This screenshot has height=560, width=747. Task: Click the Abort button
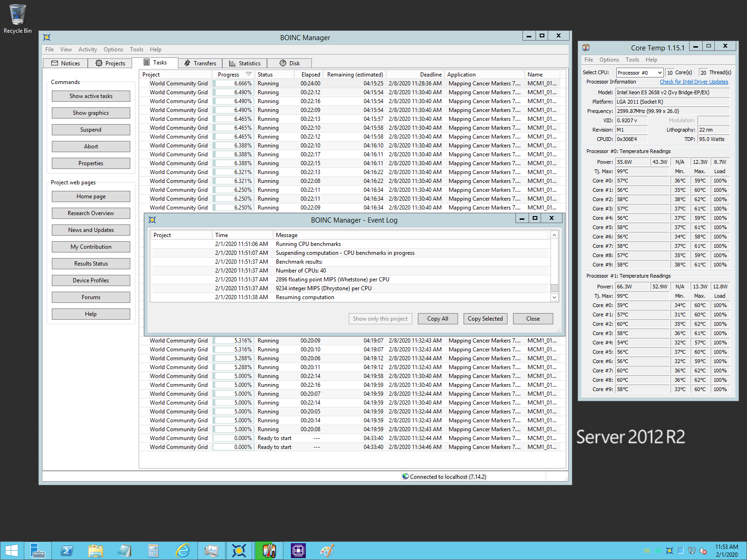(91, 147)
